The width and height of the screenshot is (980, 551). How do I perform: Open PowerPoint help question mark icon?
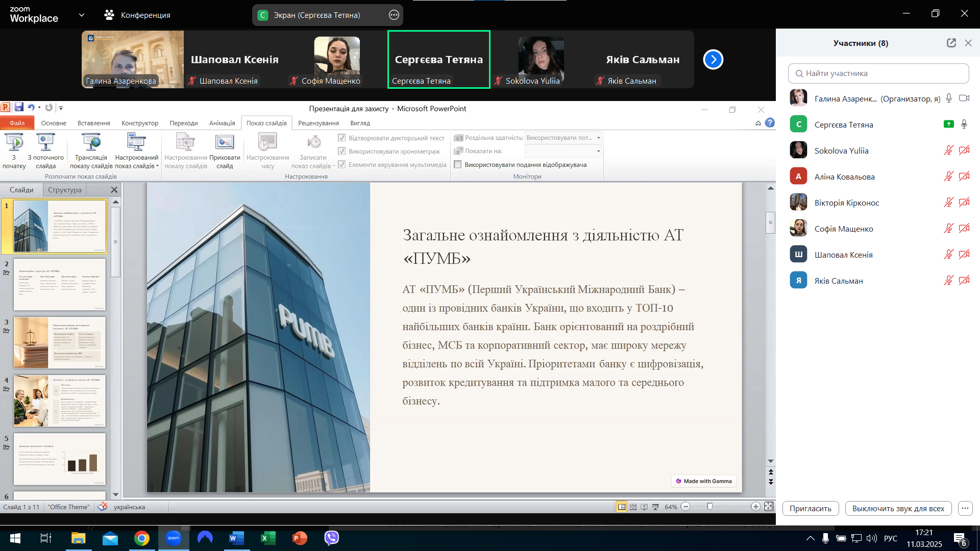tap(770, 123)
